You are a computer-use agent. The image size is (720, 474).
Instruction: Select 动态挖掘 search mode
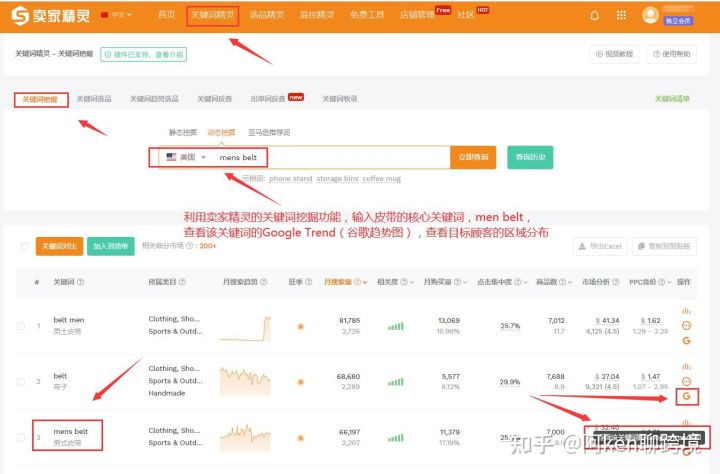(x=221, y=133)
